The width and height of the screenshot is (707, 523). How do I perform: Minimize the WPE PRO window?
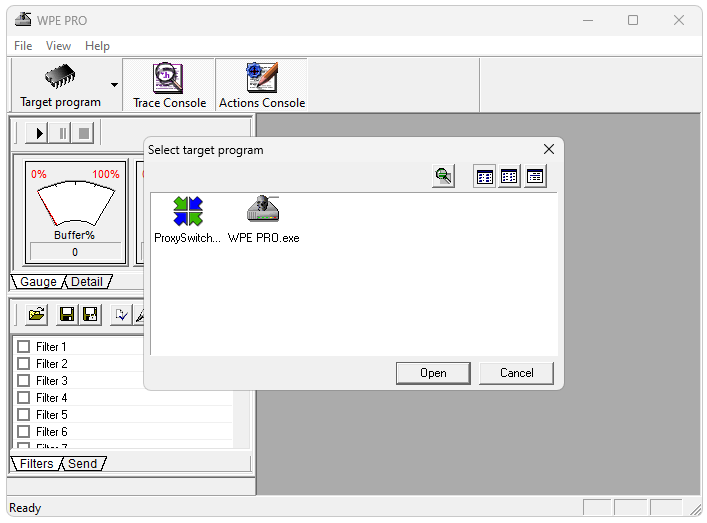click(x=588, y=20)
